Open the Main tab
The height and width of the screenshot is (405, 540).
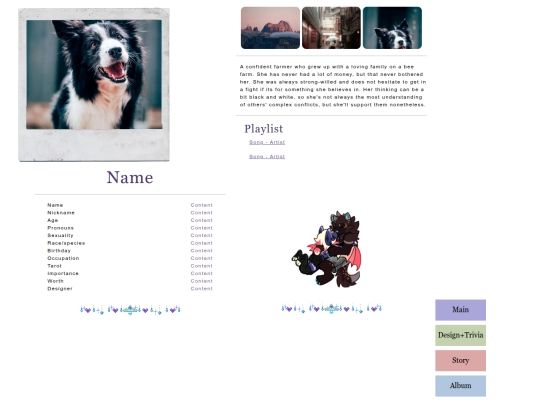[460, 310]
